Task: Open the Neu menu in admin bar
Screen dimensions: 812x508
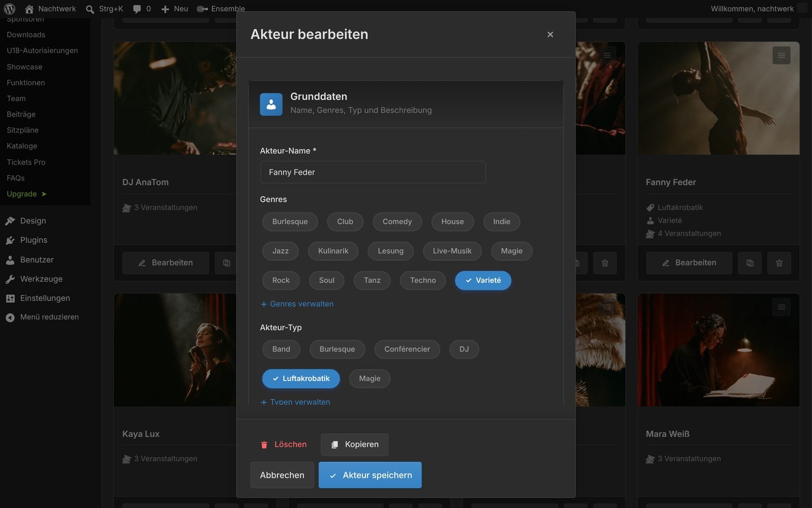Action: [175, 9]
